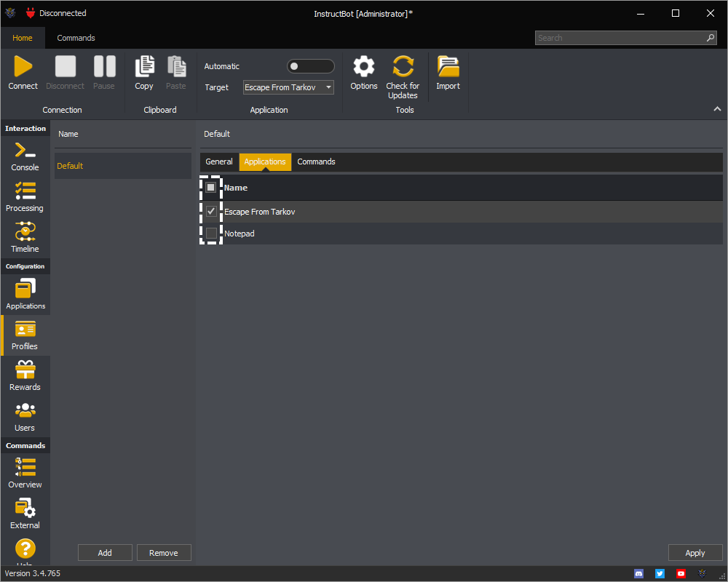Image resolution: width=728 pixels, height=582 pixels.
Task: Click the Notepad row text
Action: (x=239, y=234)
